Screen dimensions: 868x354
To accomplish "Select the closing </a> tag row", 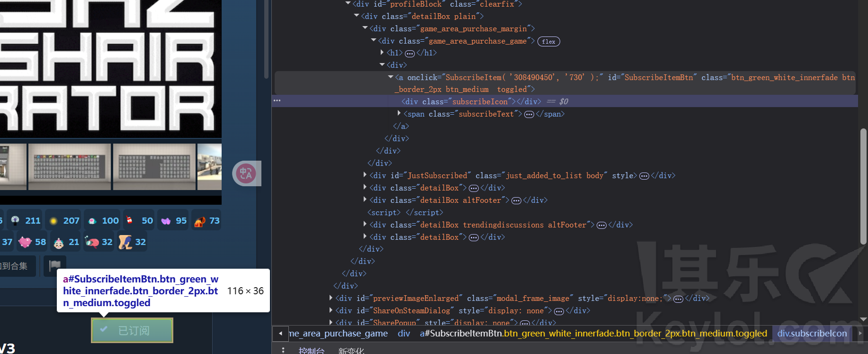I will pyautogui.click(x=401, y=126).
